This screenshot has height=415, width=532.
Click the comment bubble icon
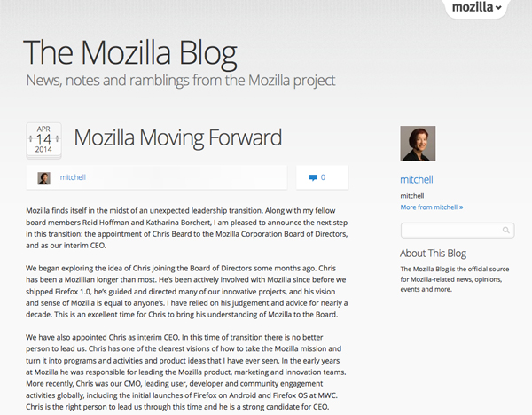(313, 177)
